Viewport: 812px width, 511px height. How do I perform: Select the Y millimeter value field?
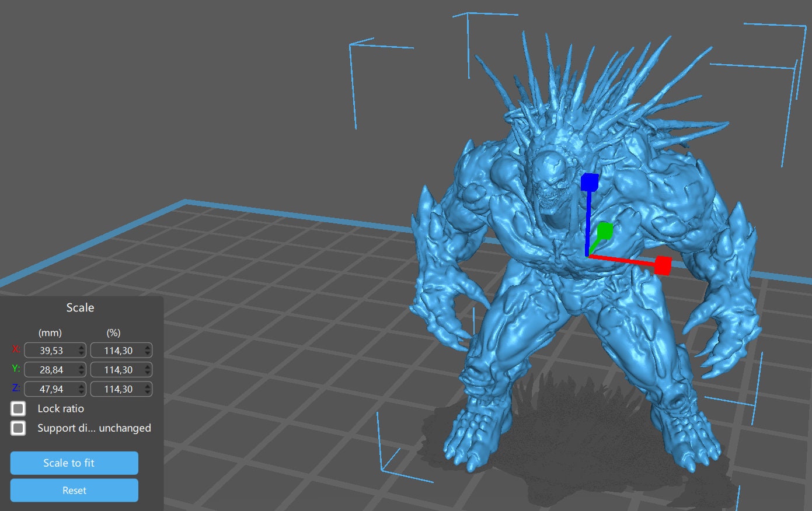pos(51,369)
